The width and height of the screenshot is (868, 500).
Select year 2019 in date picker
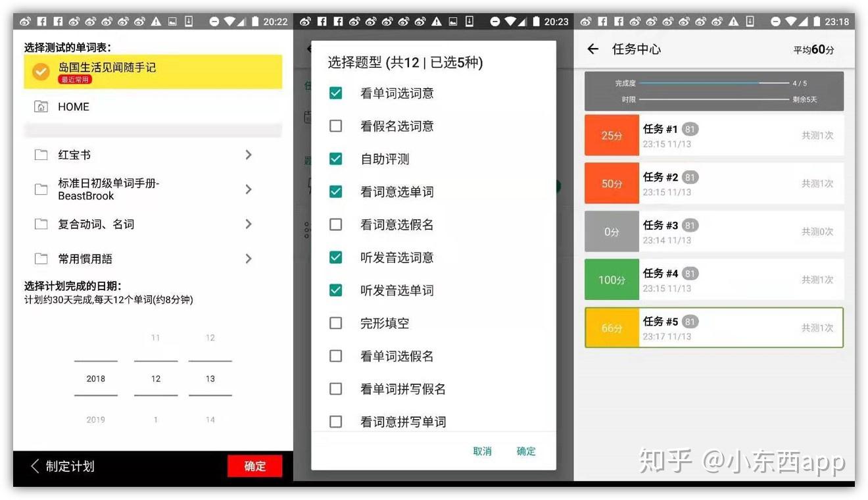96,419
